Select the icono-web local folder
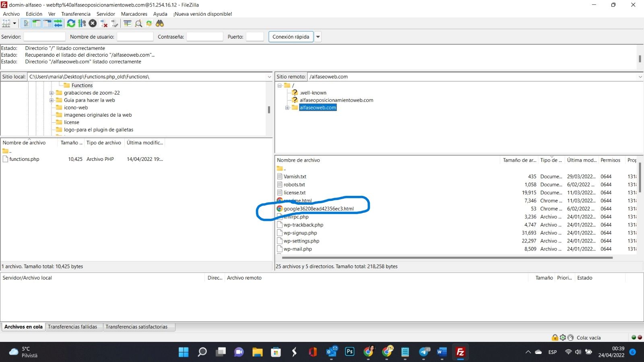 coord(76,107)
